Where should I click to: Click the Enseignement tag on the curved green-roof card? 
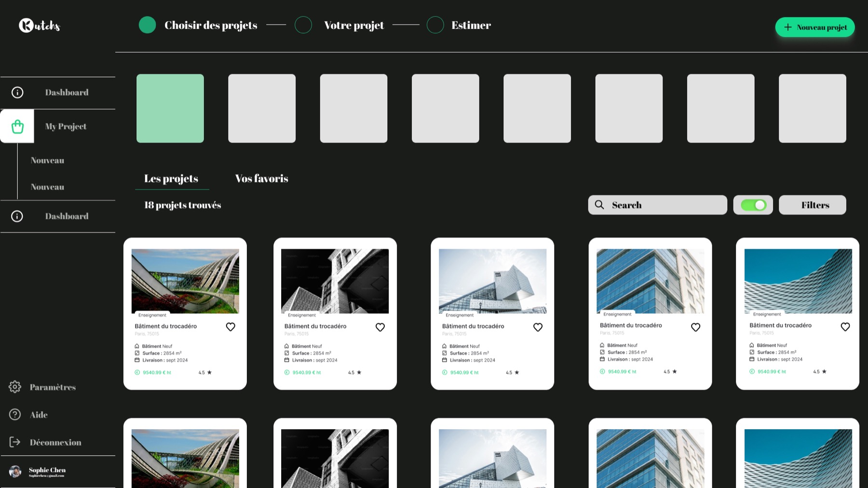(x=152, y=315)
